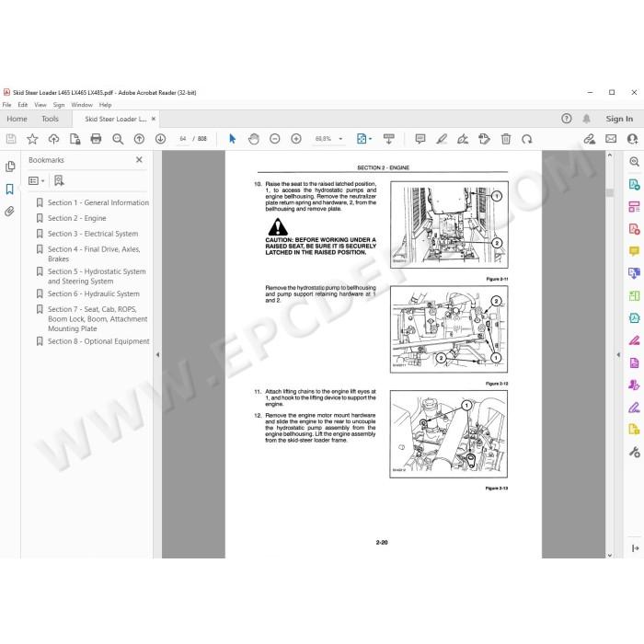The width and height of the screenshot is (644, 644).
Task: Open bookmarks options menu dropdown
Action: coord(36,180)
